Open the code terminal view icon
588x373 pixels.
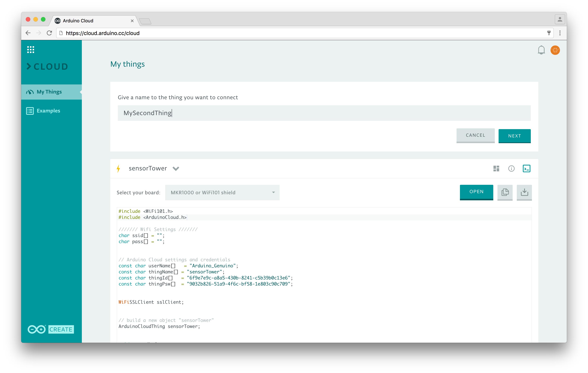pyautogui.click(x=526, y=169)
